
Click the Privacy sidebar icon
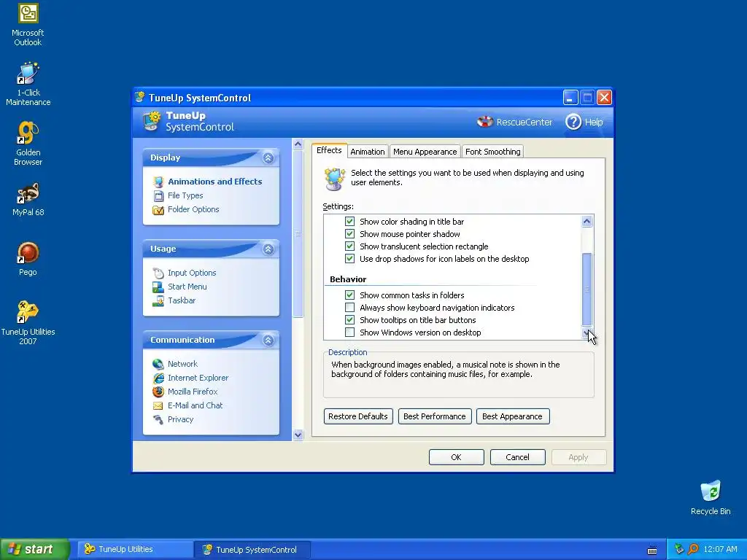(x=158, y=419)
